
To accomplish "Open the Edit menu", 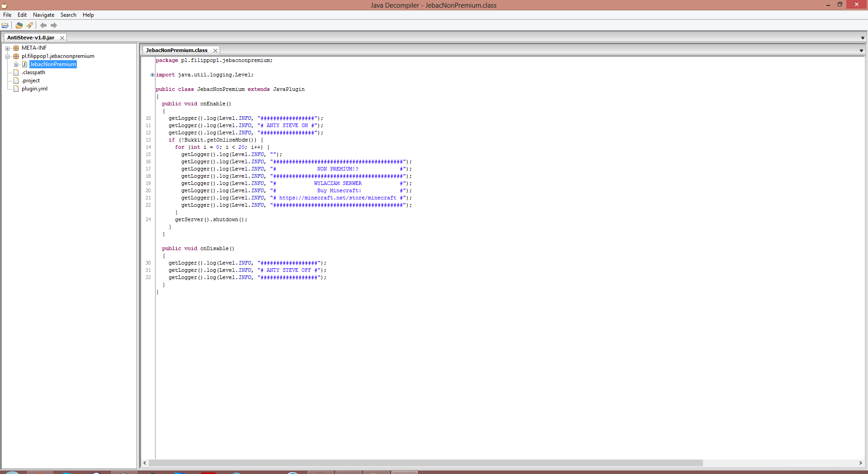I will coord(22,15).
